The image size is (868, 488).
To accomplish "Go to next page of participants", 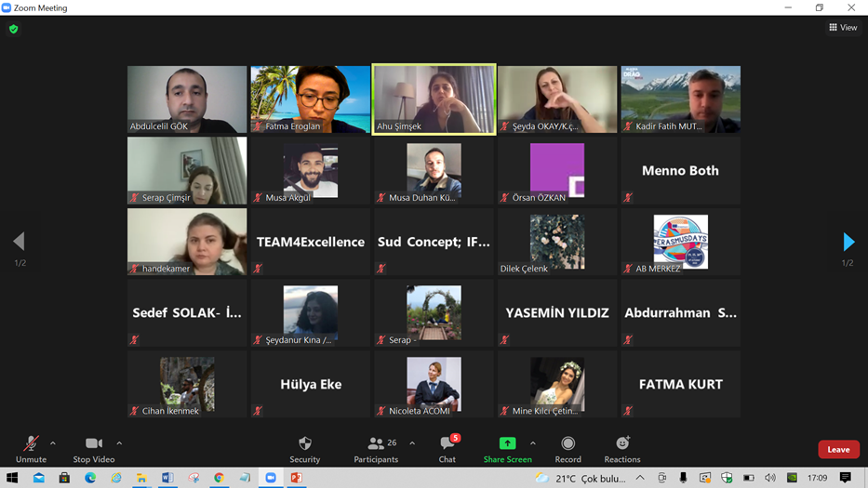I will point(848,242).
